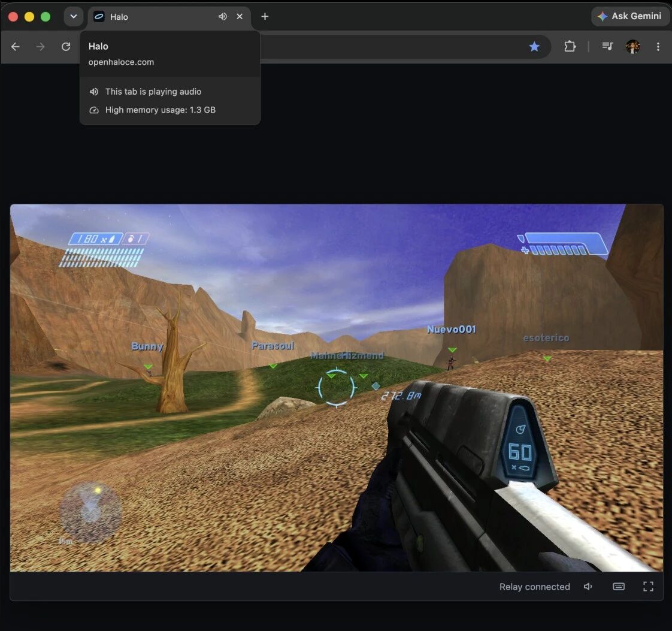Screen dimensions: 672x631
Task: Click the 'openhaloce.com' domain in tab card
Action: point(122,62)
